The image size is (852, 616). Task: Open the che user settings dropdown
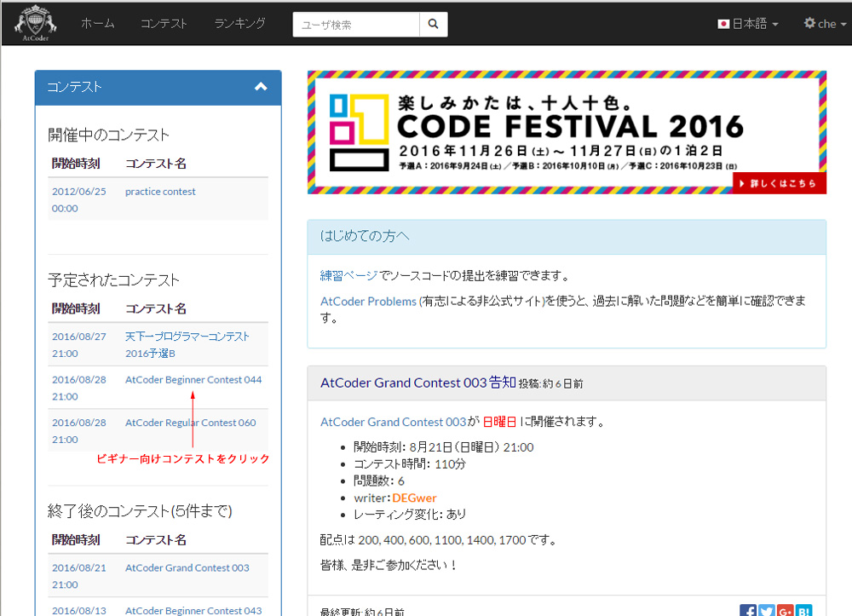[826, 24]
